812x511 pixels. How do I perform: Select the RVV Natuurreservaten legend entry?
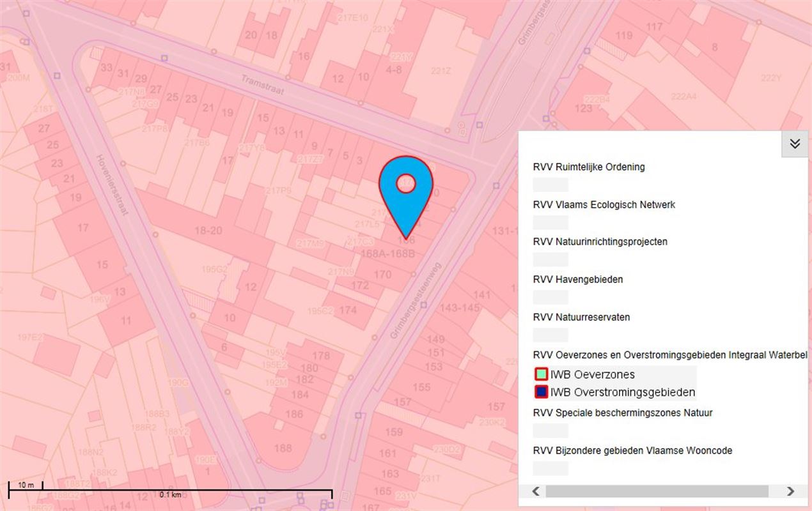[581, 317]
